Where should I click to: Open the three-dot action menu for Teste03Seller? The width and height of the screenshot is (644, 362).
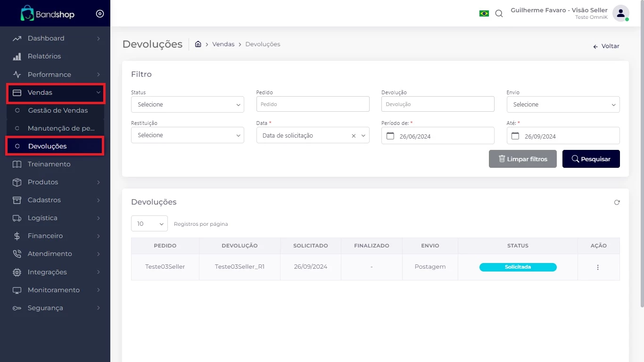pyautogui.click(x=598, y=267)
